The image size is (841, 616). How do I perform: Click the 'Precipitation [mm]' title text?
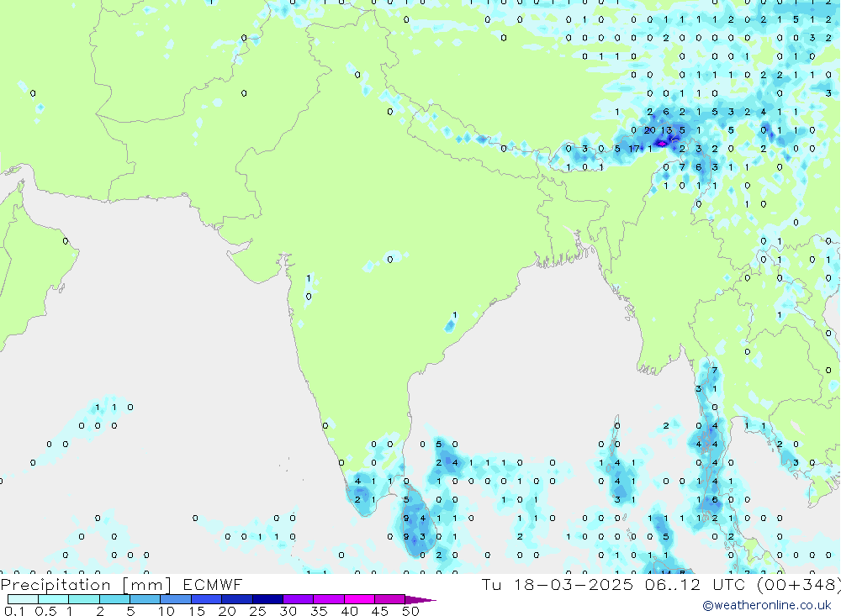(86, 584)
